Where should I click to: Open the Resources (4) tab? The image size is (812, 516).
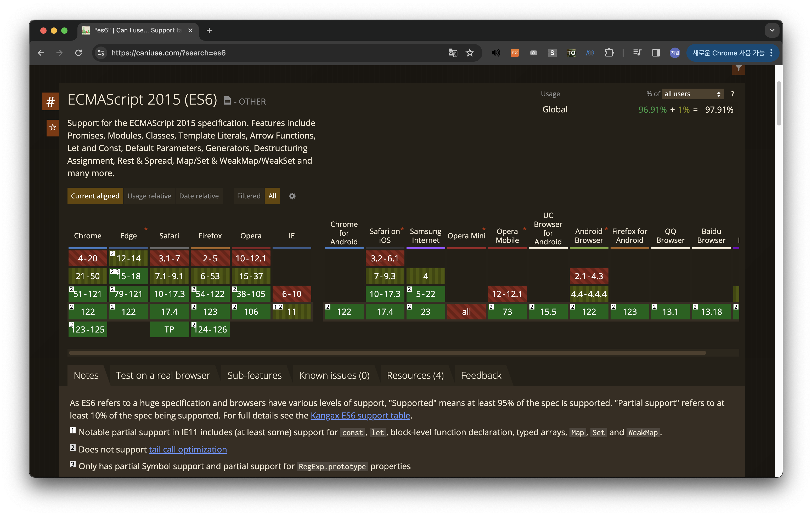(x=415, y=375)
